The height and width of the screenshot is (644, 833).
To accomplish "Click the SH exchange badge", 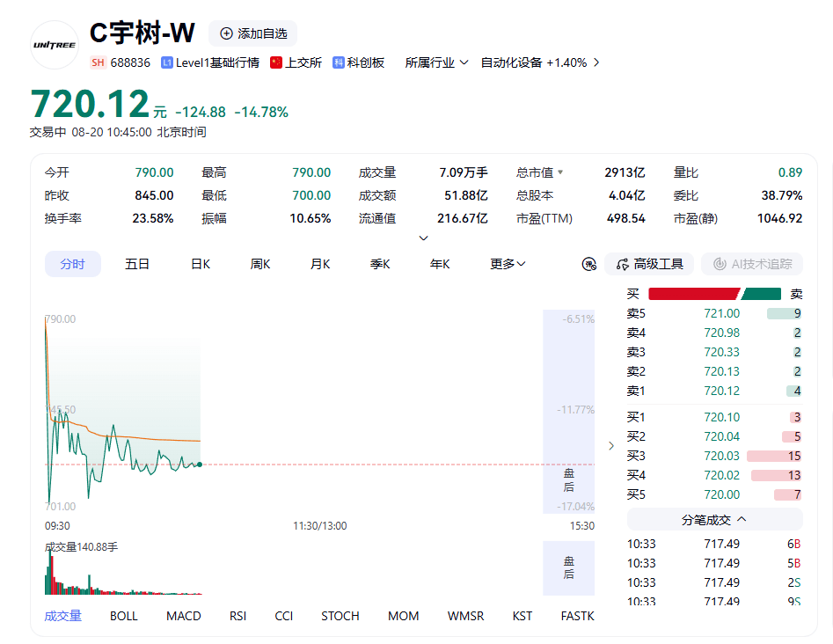I will point(98,62).
